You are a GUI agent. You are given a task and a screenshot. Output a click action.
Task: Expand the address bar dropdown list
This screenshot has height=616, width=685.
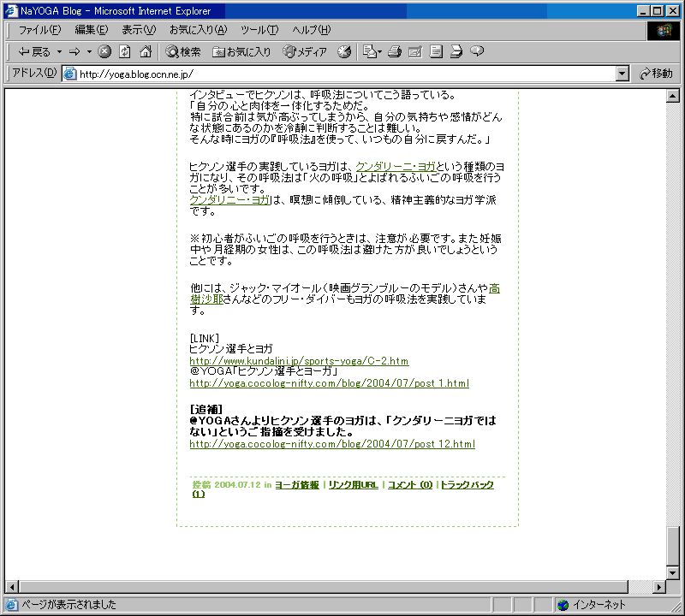tap(622, 74)
